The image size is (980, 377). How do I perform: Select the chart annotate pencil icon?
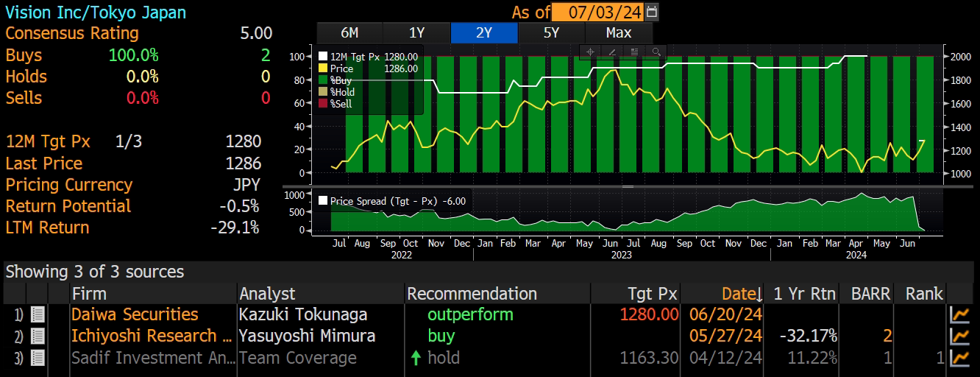(x=612, y=52)
